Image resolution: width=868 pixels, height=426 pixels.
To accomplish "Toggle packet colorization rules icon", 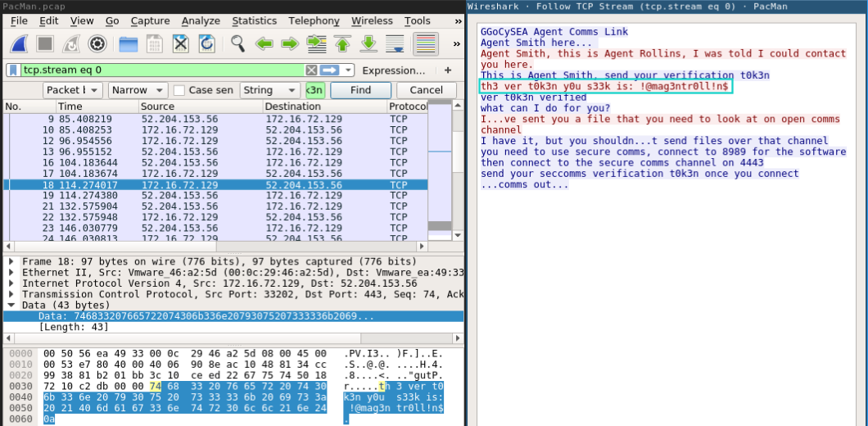I will (426, 43).
